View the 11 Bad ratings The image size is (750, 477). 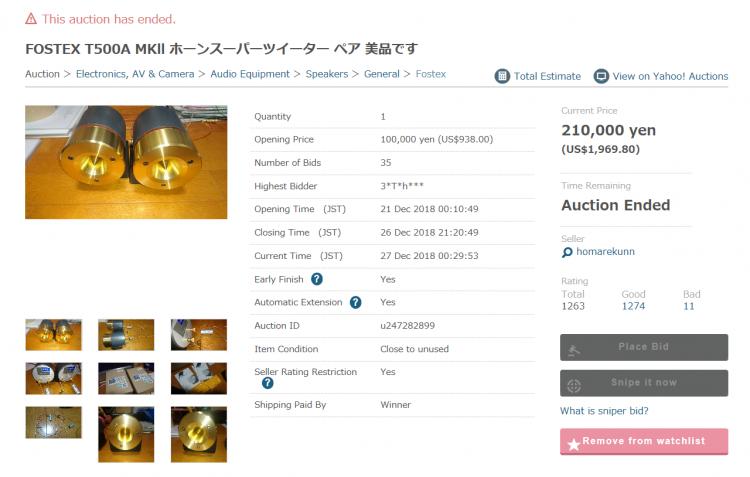tap(689, 306)
